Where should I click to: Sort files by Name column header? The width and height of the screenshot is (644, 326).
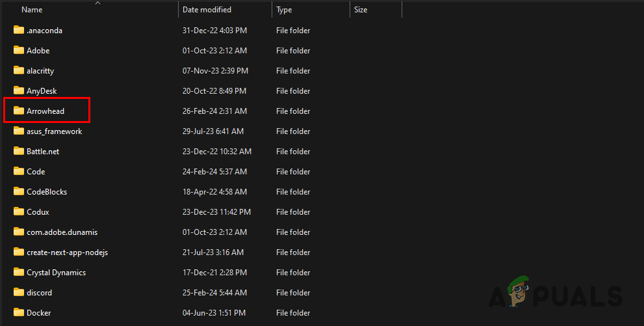pos(32,10)
